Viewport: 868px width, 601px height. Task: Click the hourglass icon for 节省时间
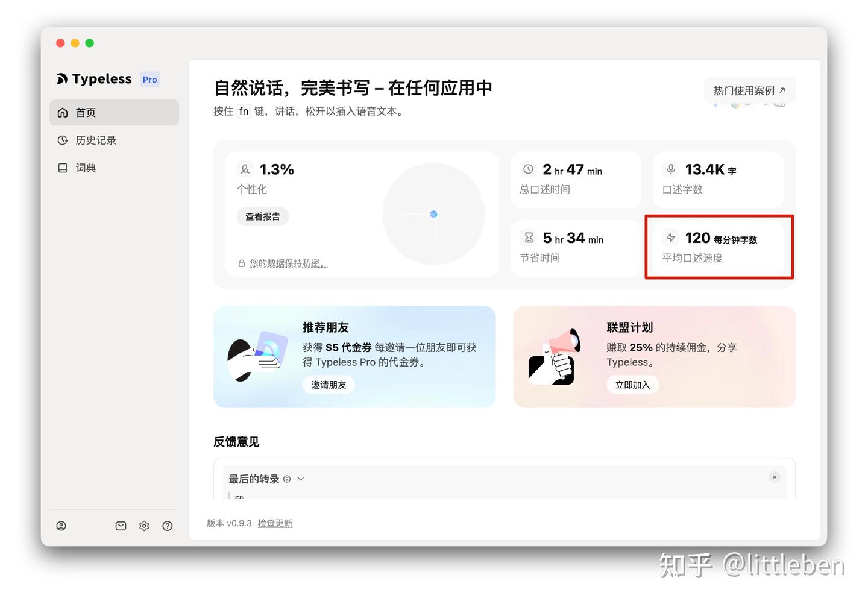coord(529,238)
